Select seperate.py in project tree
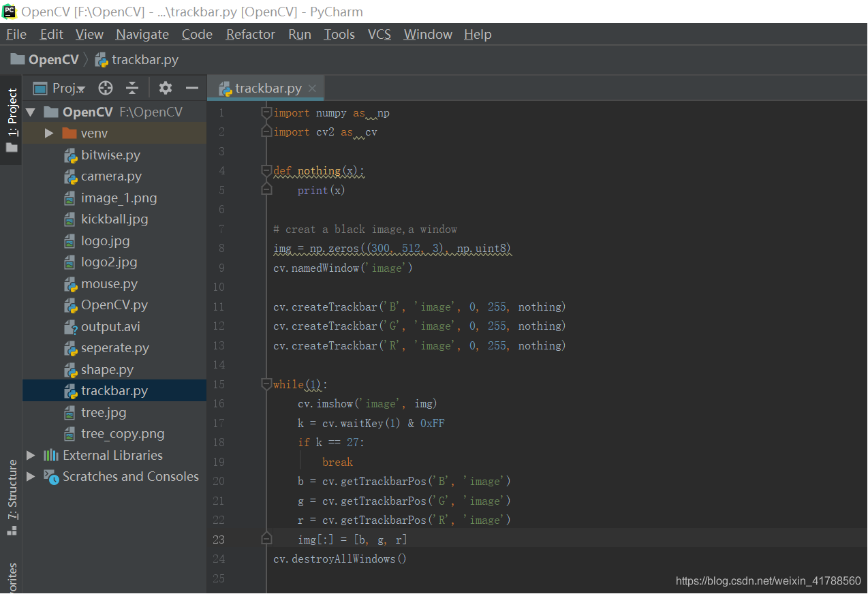This screenshot has width=868, height=594. tap(115, 348)
